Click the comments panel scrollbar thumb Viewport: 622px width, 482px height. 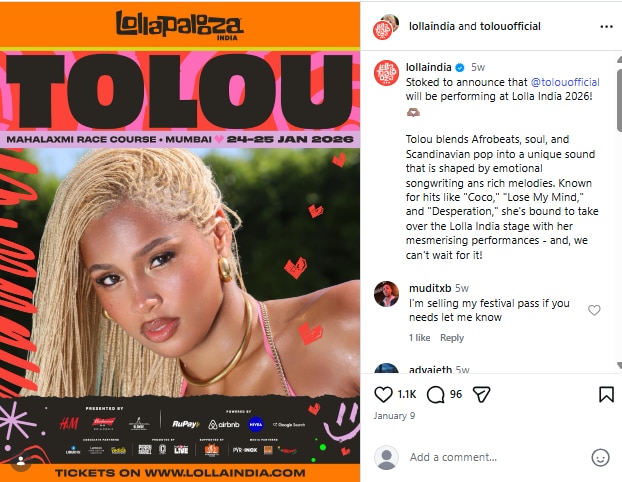[619, 99]
